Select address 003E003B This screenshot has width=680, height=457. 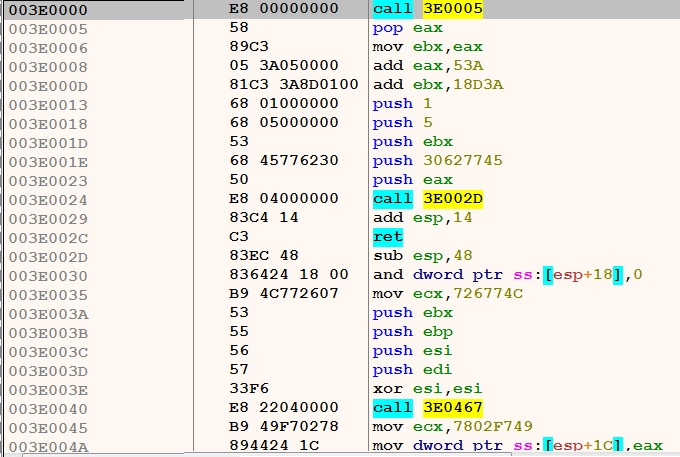[x=48, y=333]
